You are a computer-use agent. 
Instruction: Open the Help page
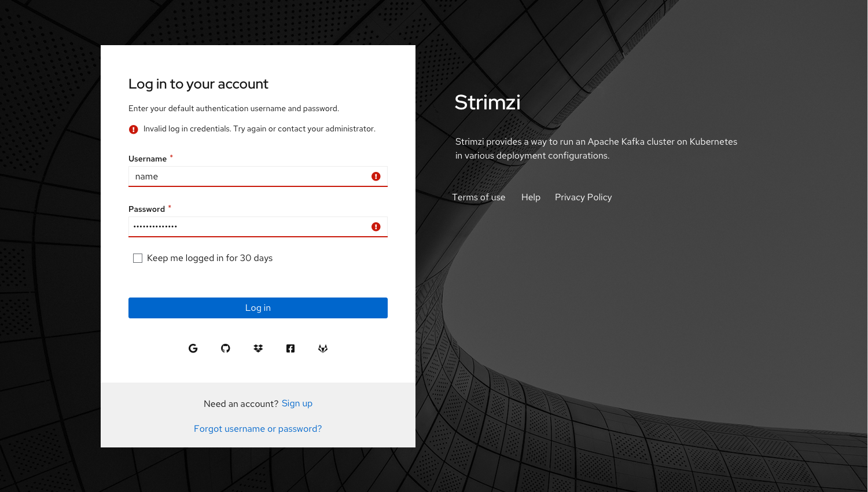pos(529,197)
